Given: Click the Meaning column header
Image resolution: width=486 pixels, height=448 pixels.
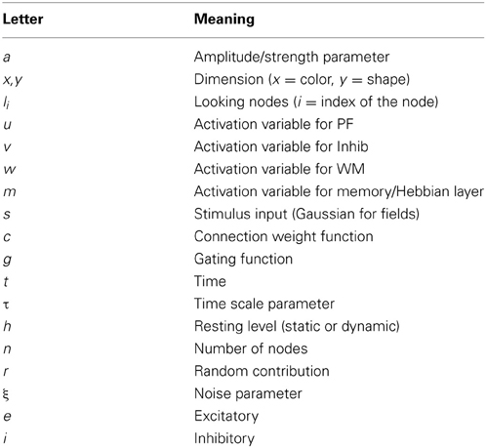Looking at the screenshot, I should 224,20.
